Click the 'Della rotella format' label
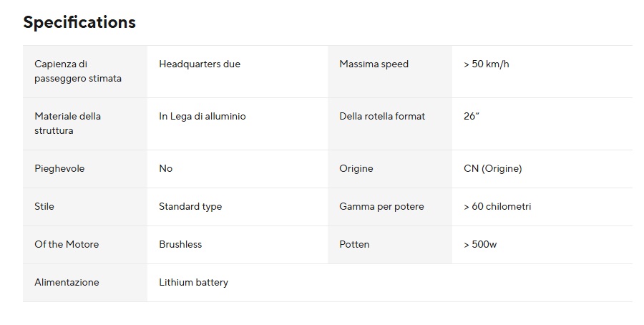Image resolution: width=644 pixels, height=325 pixels. click(x=382, y=116)
